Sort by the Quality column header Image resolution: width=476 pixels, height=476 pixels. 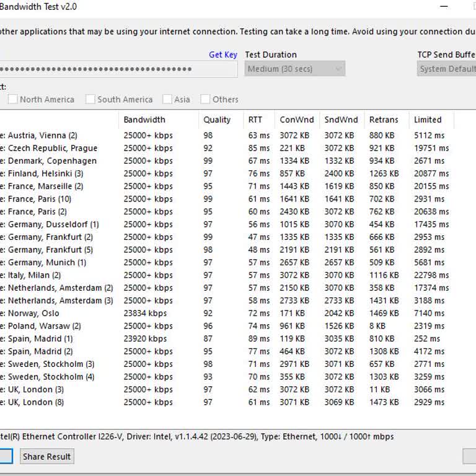click(x=217, y=120)
